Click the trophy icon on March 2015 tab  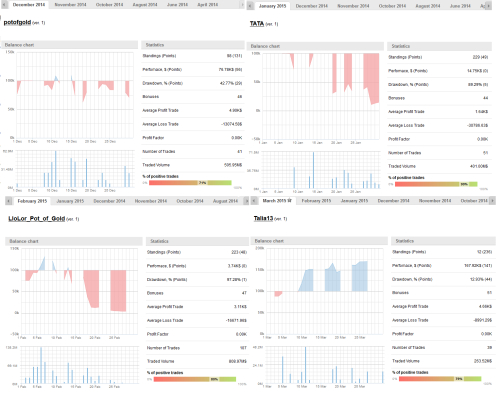pos(290,201)
